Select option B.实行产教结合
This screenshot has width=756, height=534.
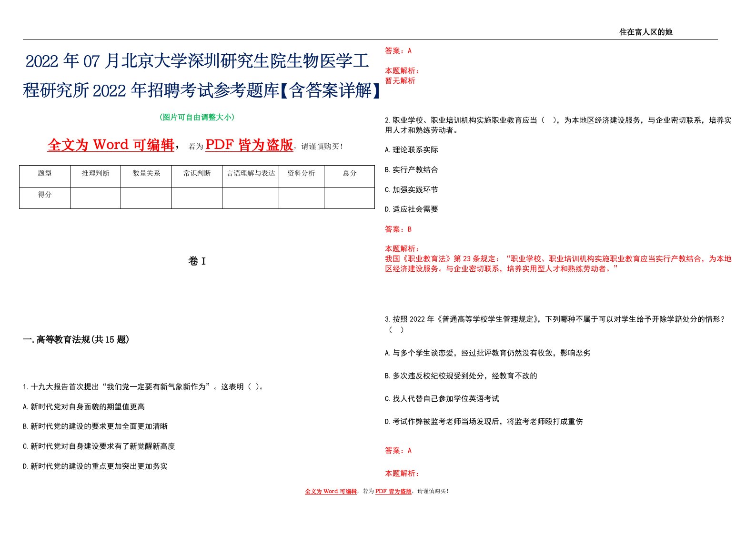tap(412, 169)
